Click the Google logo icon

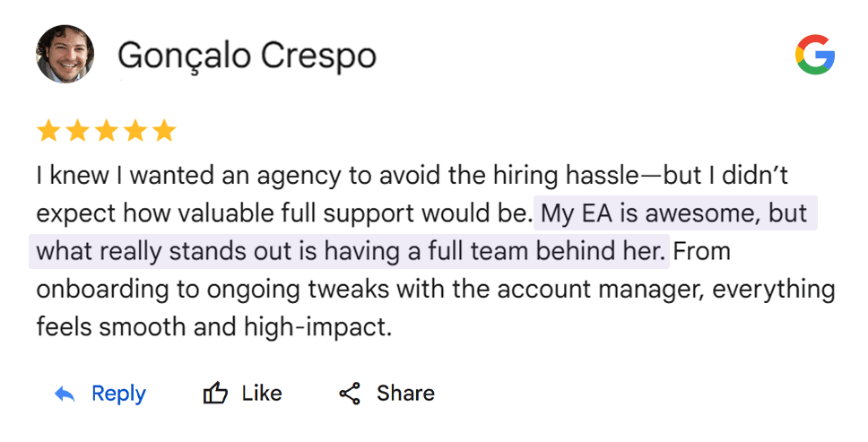coord(814,56)
